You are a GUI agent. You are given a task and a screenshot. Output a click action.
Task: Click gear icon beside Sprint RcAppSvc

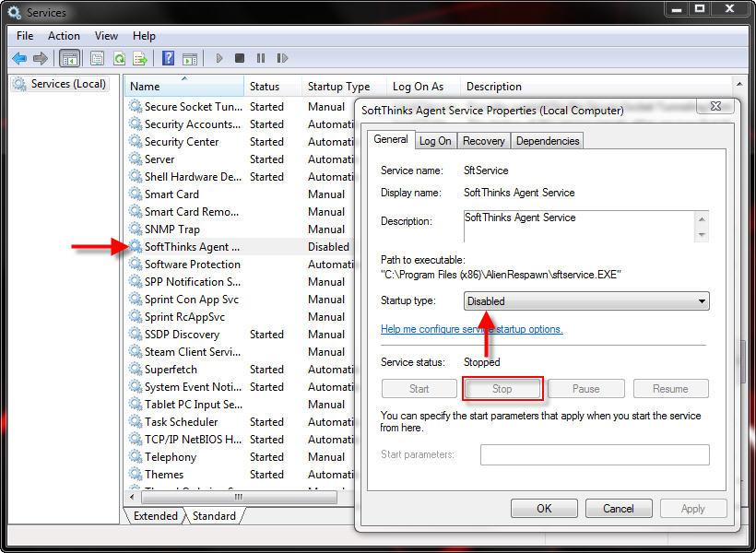135,316
